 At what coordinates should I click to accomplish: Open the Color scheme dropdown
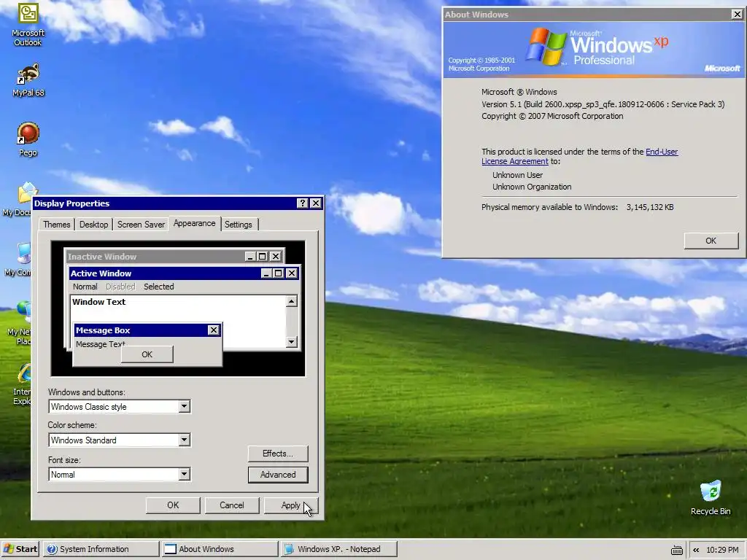(184, 440)
